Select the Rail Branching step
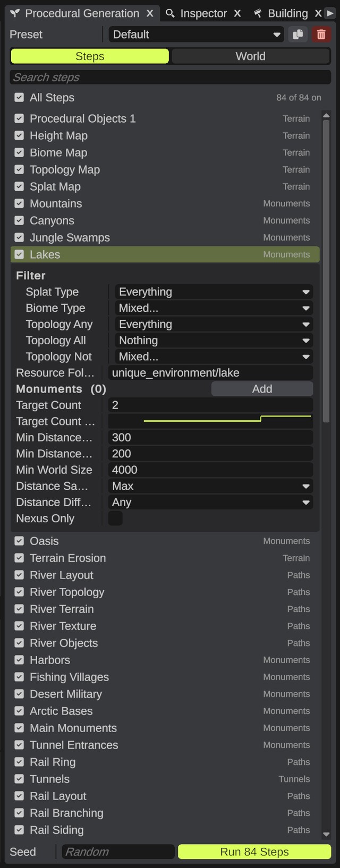The image size is (340, 868). click(165, 813)
